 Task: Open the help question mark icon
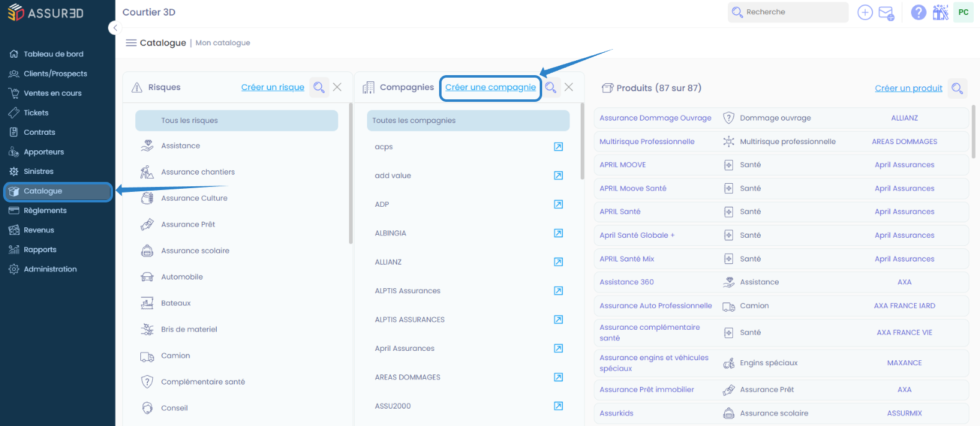click(919, 12)
